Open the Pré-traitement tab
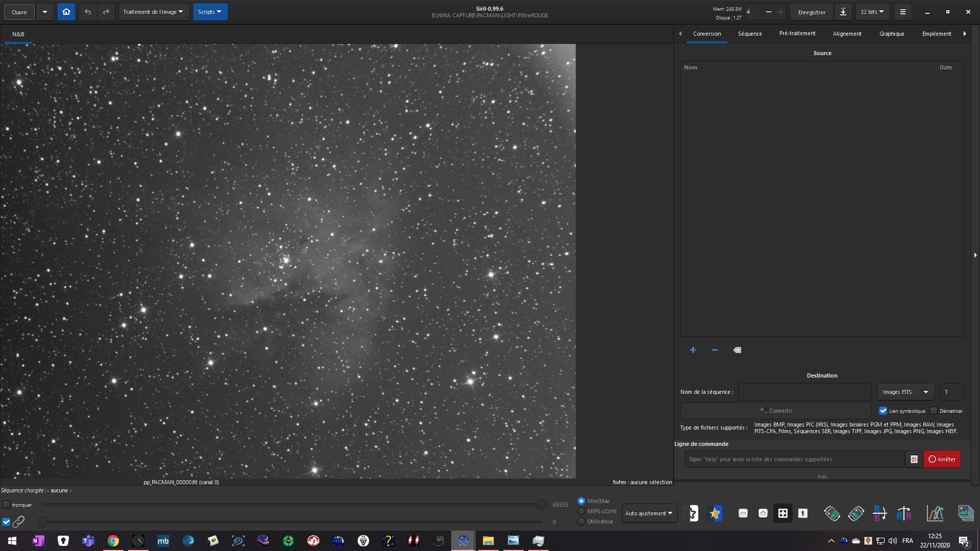980x551 pixels. [797, 34]
